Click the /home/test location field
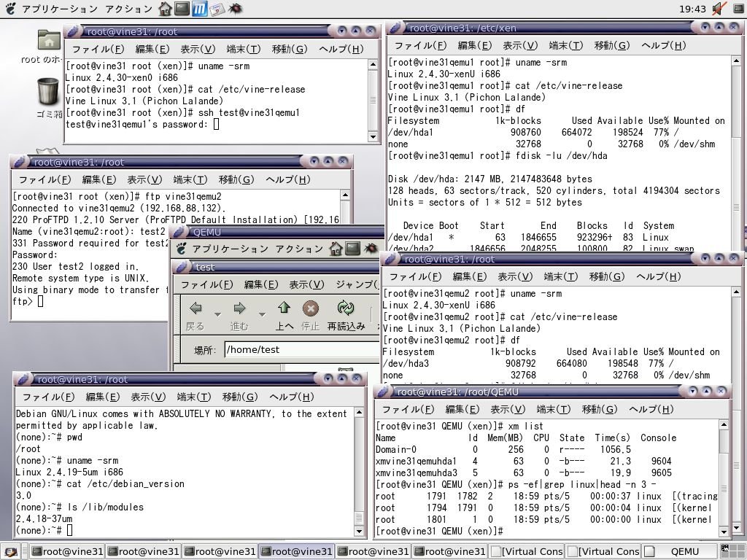The width and height of the screenshot is (747, 560). point(292,350)
